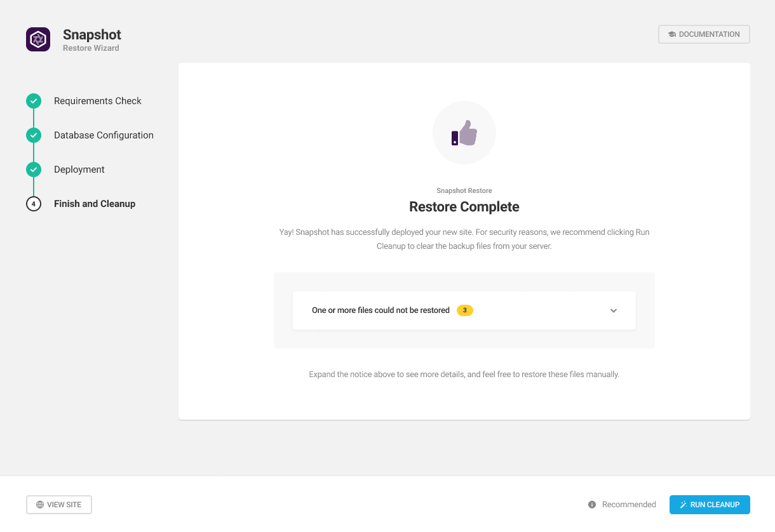This screenshot has height=532, width=775.
Task: Expand the files not restored chevron
Action: coord(614,310)
